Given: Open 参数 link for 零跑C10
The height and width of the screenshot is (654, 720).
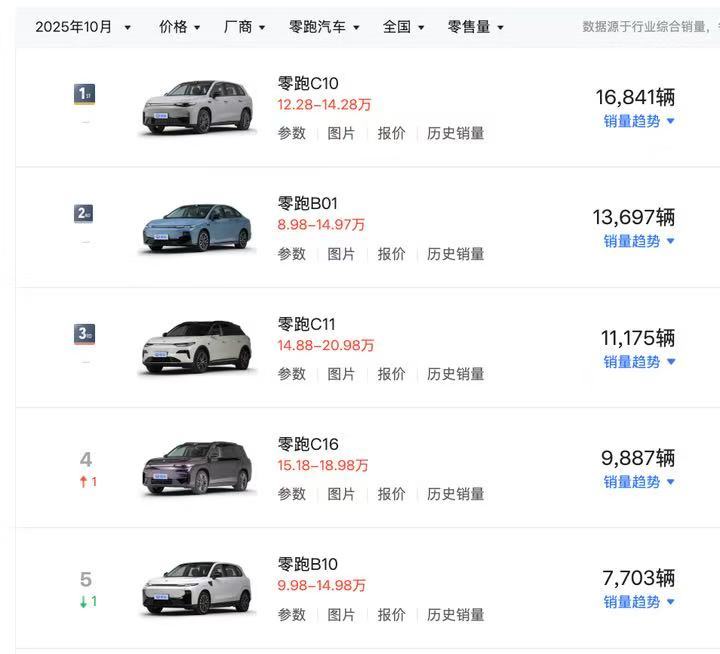Looking at the screenshot, I should pyautogui.click(x=292, y=133).
